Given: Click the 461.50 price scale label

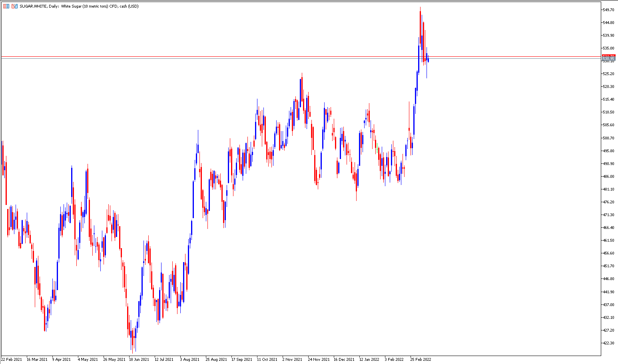Looking at the screenshot, I should 608,240.
